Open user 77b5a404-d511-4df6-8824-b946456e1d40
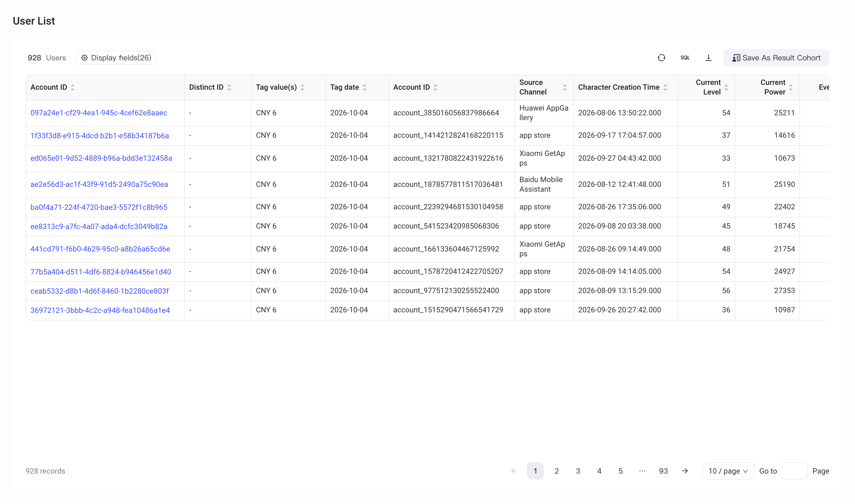The width and height of the screenshot is (855, 504). (x=101, y=272)
